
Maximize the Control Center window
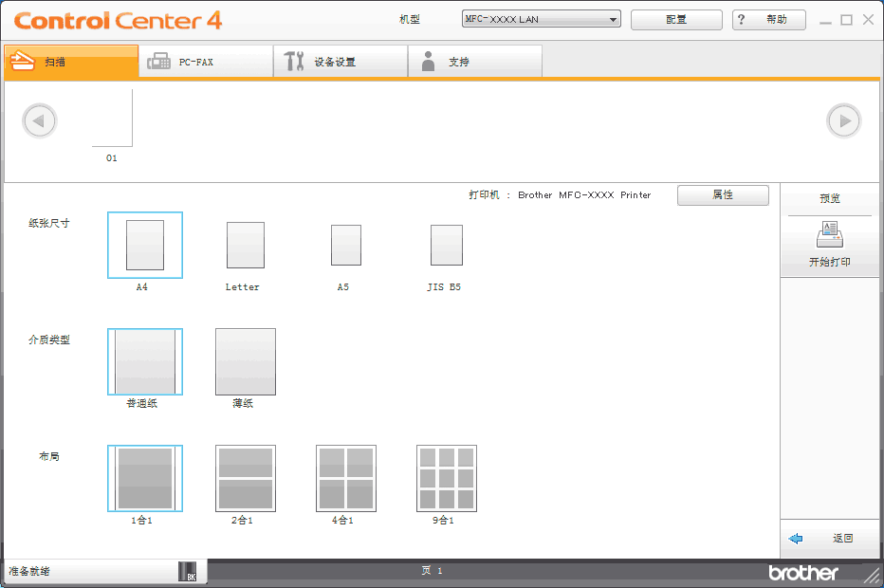[846, 20]
